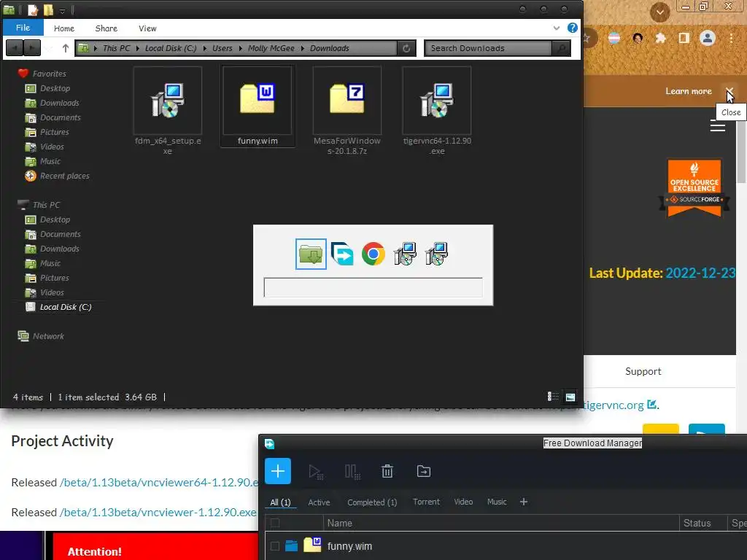The image size is (747, 560).
Task: Click the Forward navigation arrow in Explorer
Action: pyautogui.click(x=31, y=48)
